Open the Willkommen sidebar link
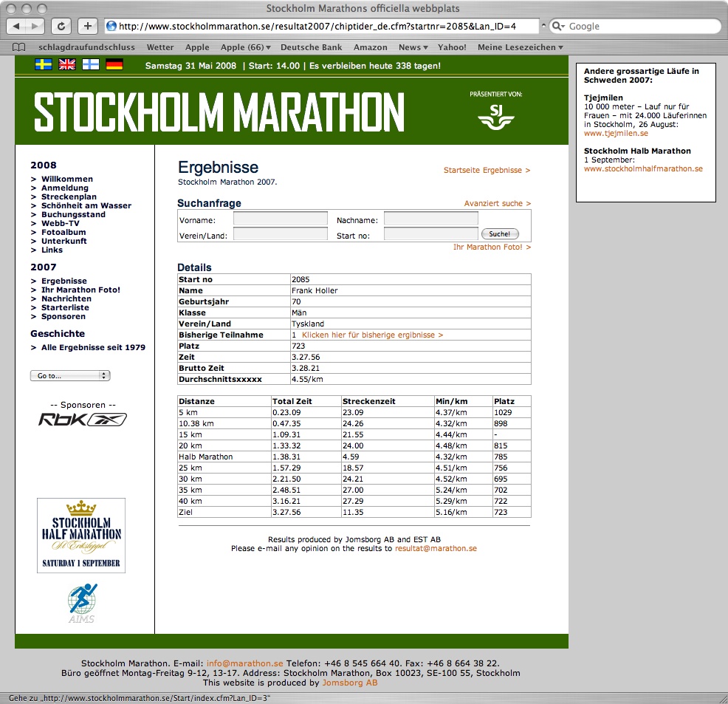 (x=67, y=180)
